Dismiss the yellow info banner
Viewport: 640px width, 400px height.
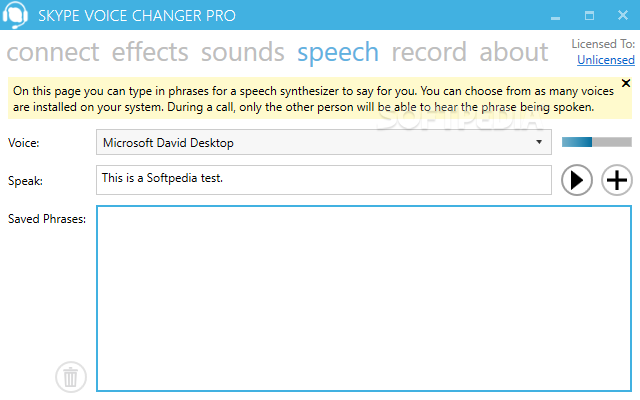coord(626,83)
